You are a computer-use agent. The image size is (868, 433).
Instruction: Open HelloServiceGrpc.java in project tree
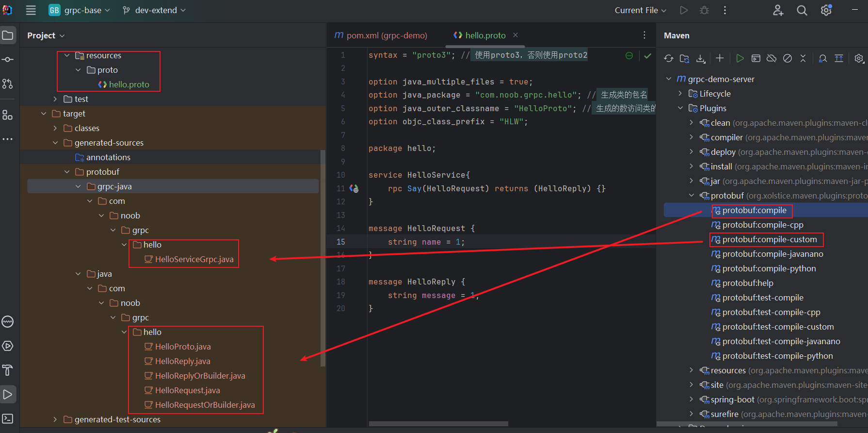[x=194, y=259]
